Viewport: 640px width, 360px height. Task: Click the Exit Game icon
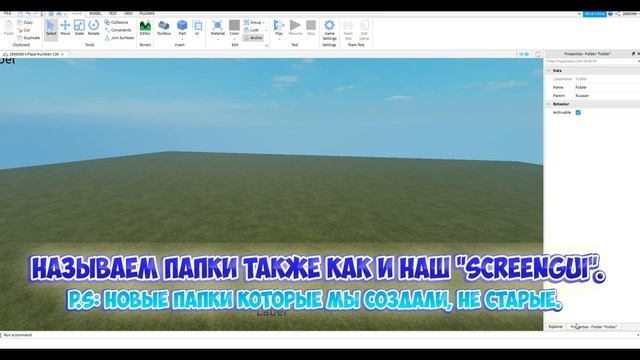point(364,30)
